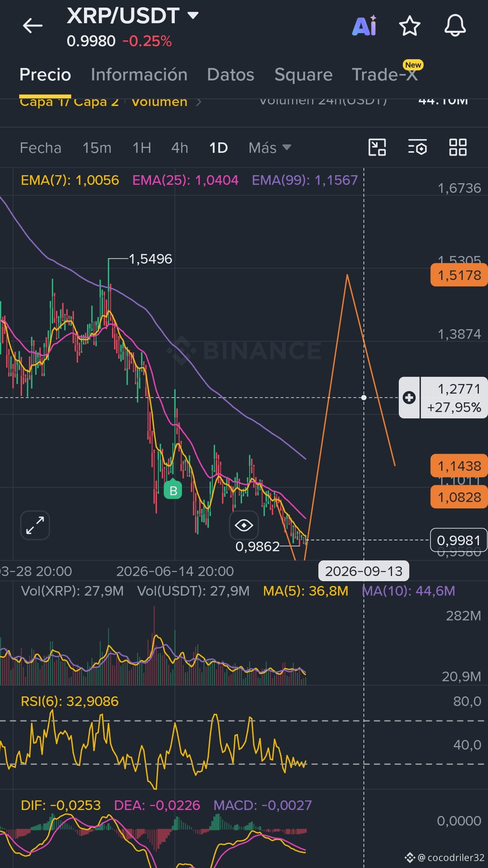The image size is (488, 868).
Task: Tap the RSI(6) 32,9086 readout
Action: (70, 701)
